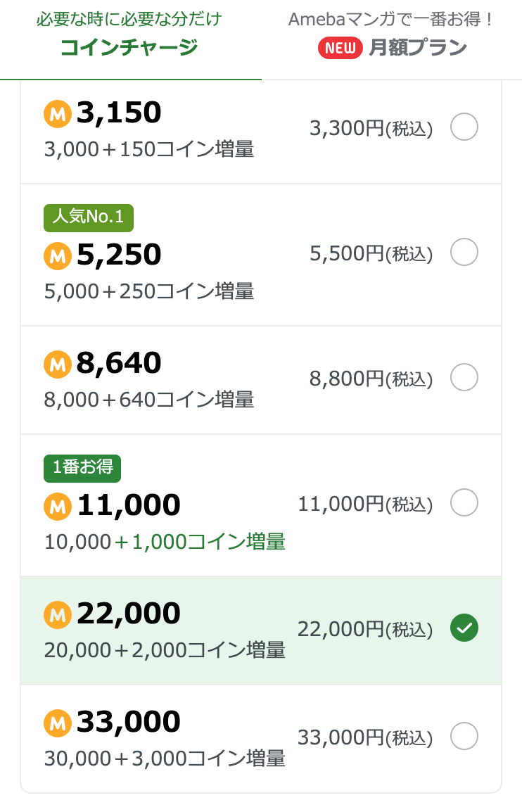Click the coin icon beside 11,000

click(x=58, y=507)
